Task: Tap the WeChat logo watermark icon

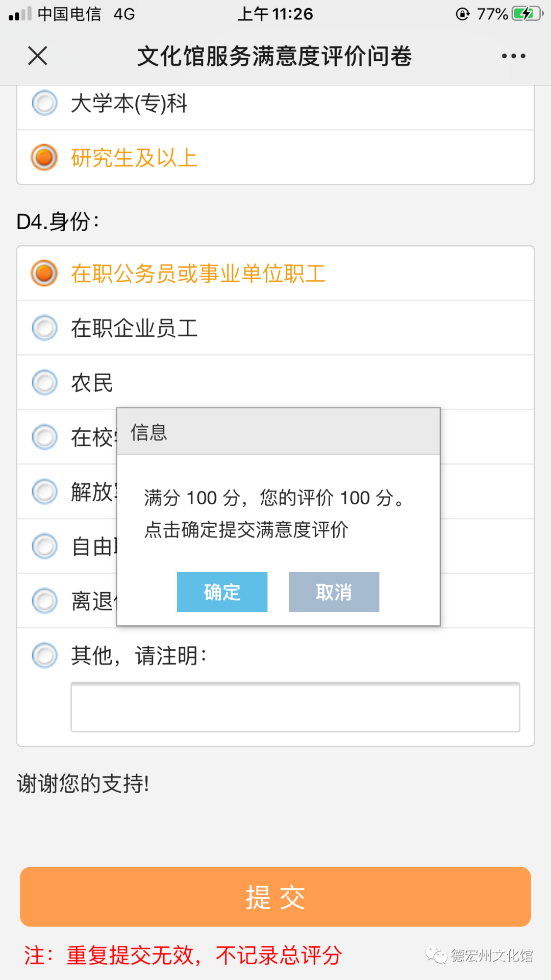Action: click(x=436, y=954)
